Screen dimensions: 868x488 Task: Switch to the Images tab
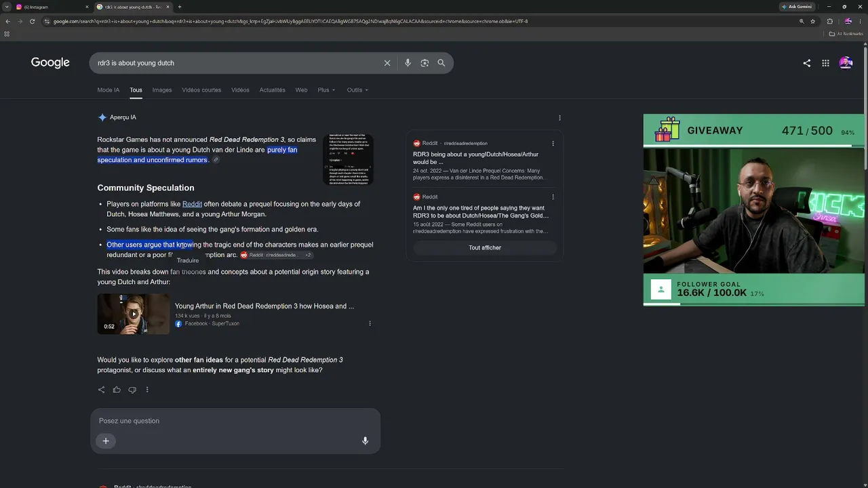(x=162, y=90)
